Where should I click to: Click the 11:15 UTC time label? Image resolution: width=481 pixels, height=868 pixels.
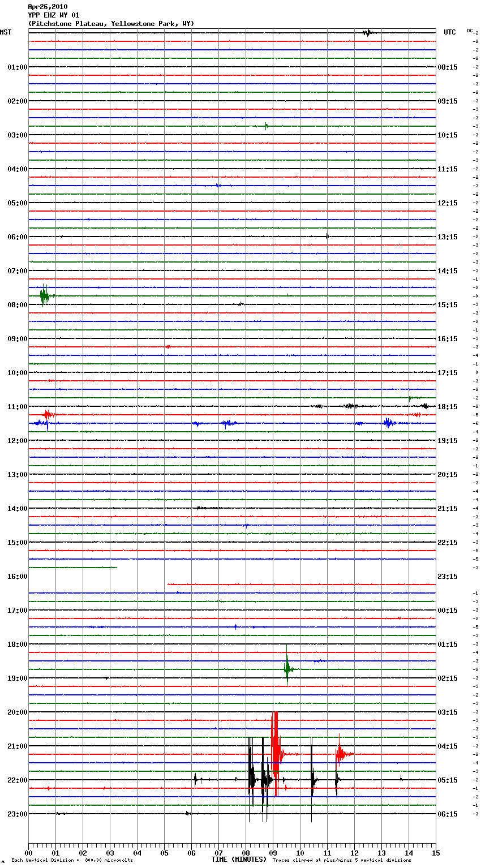coord(448,169)
